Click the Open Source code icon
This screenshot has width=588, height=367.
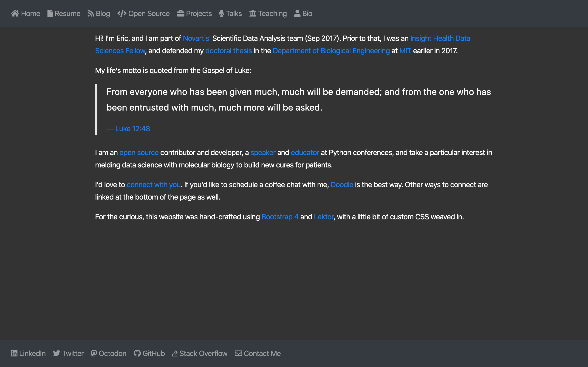click(x=122, y=13)
